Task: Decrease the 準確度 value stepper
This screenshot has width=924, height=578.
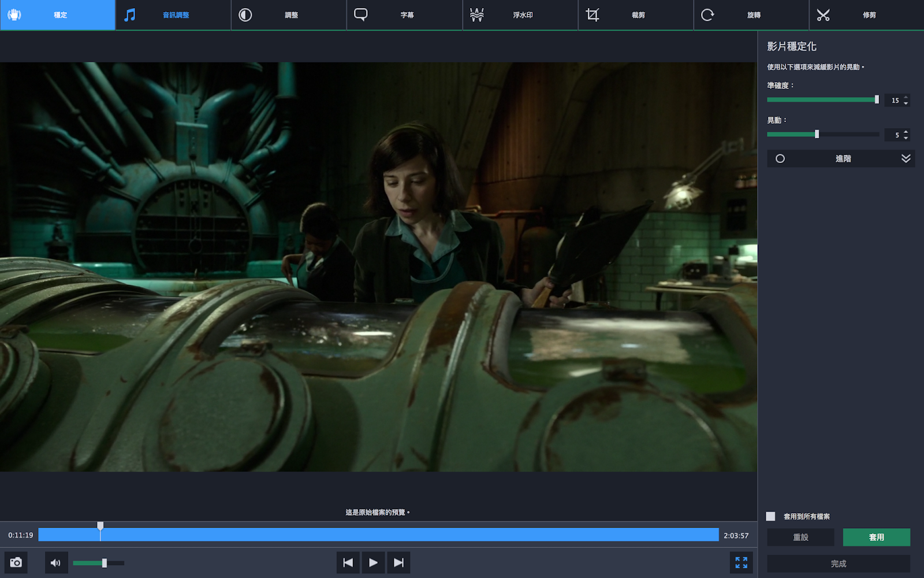Action: [906, 103]
